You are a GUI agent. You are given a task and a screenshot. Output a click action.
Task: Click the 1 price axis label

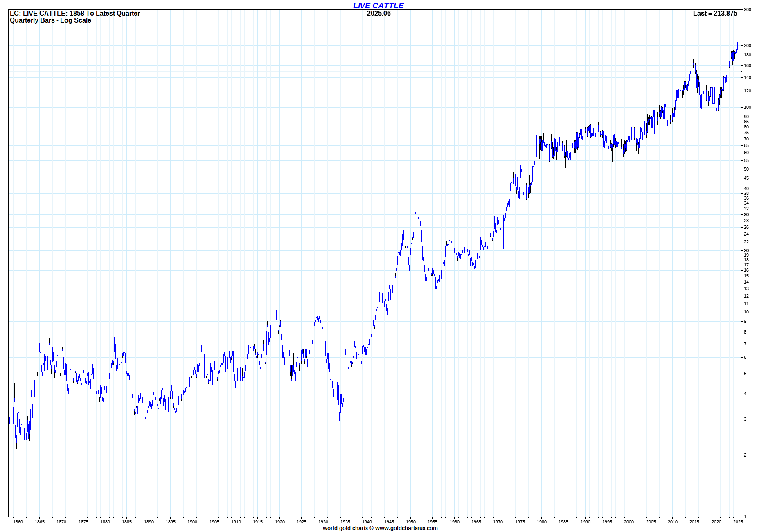745,517
